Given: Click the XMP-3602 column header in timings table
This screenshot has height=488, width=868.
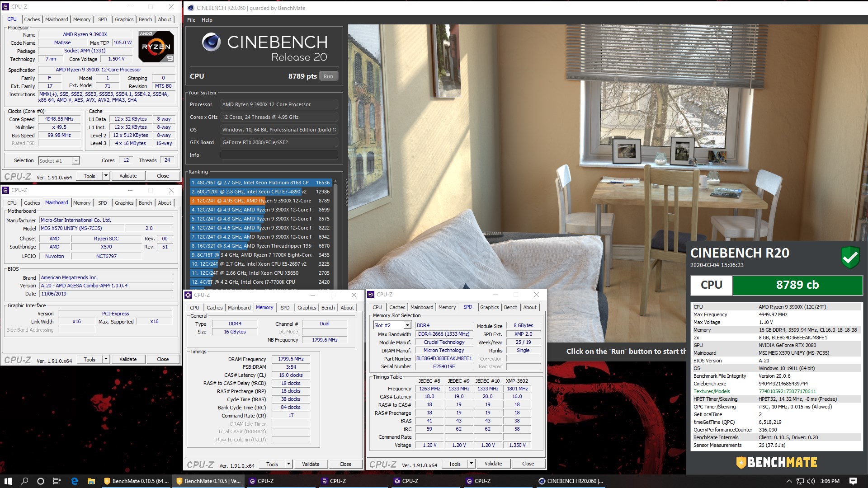Looking at the screenshot, I should tap(517, 381).
